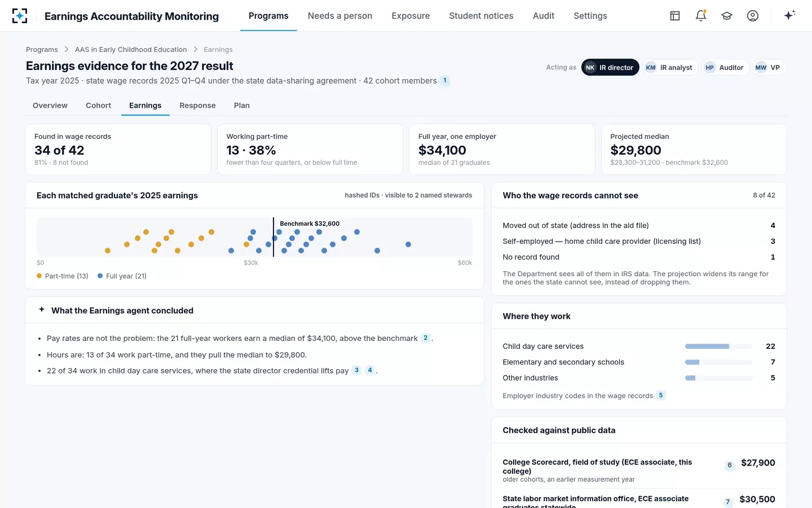812x508 pixels.
Task: Open the Audit section
Action: 544,16
